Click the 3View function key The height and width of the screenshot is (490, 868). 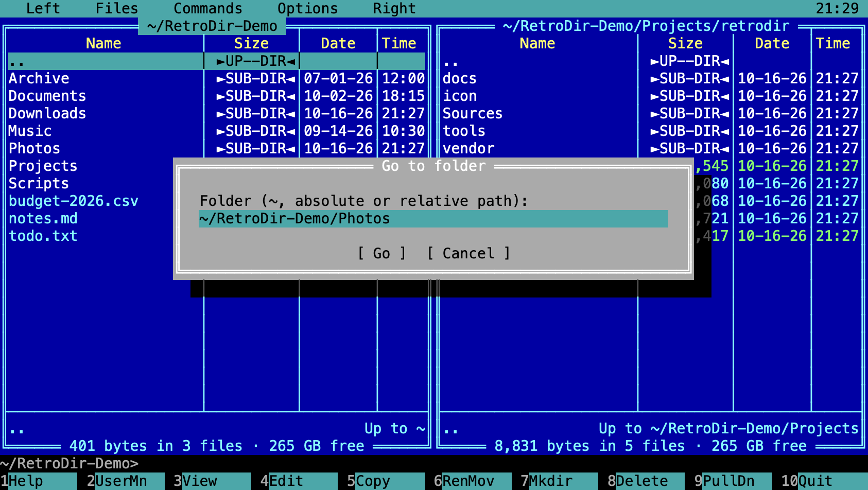tap(212, 481)
